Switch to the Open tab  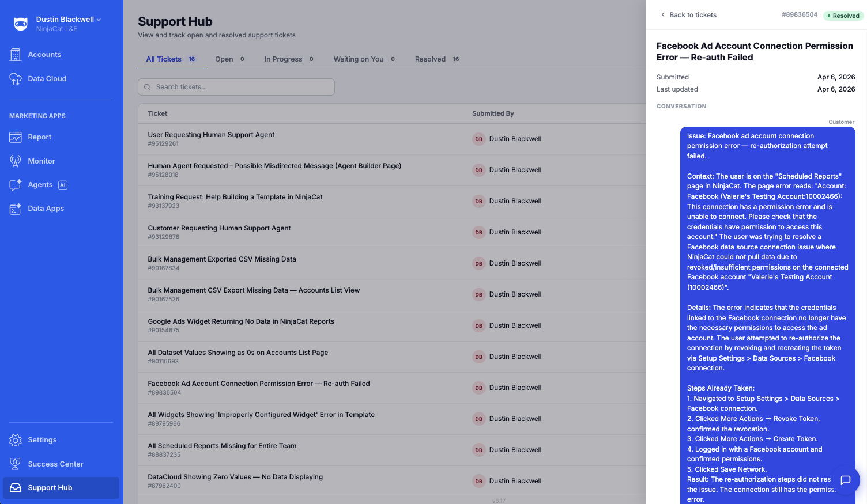229,59
